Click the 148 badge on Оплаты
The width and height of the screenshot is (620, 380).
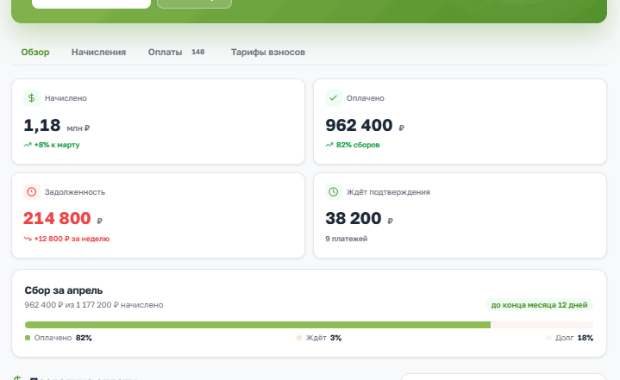[x=198, y=52]
